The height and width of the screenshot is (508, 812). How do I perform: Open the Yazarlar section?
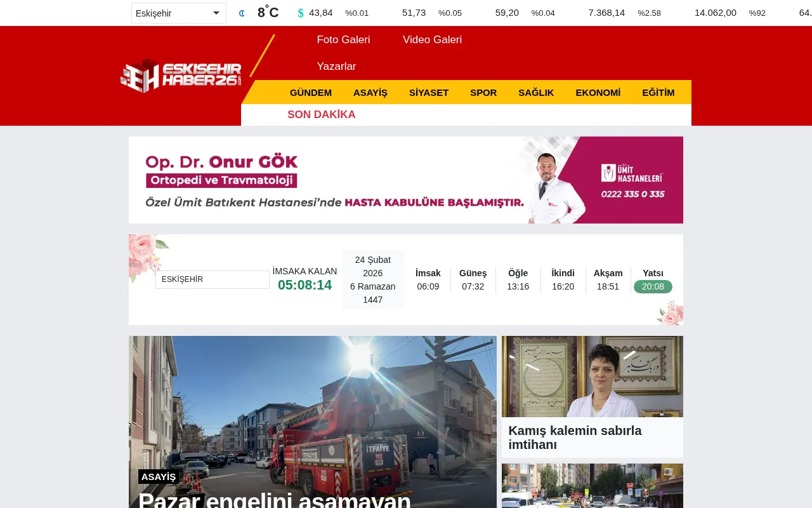(336, 66)
